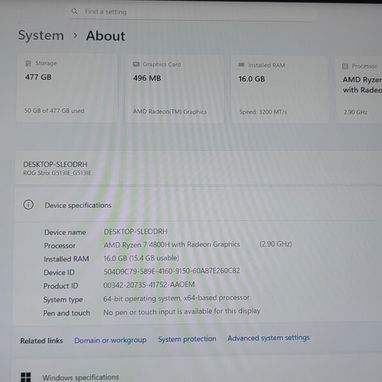Image resolution: width=382 pixels, height=382 pixels.
Task: Open Domain or workgroup link
Action: (x=110, y=340)
